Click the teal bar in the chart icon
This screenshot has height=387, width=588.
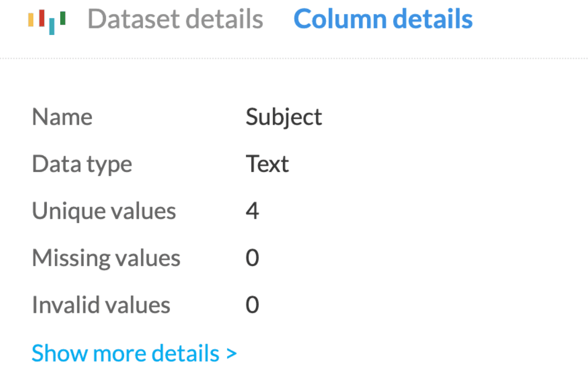[52, 26]
